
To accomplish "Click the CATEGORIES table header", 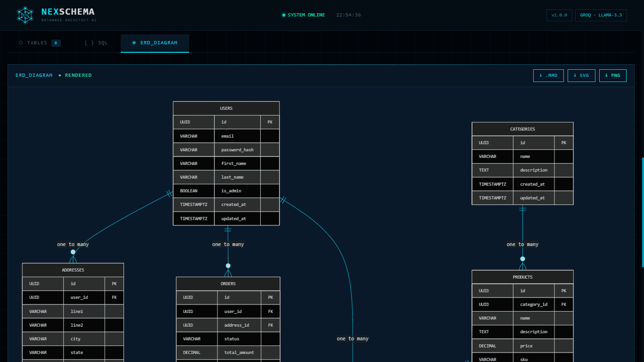I will click(522, 129).
